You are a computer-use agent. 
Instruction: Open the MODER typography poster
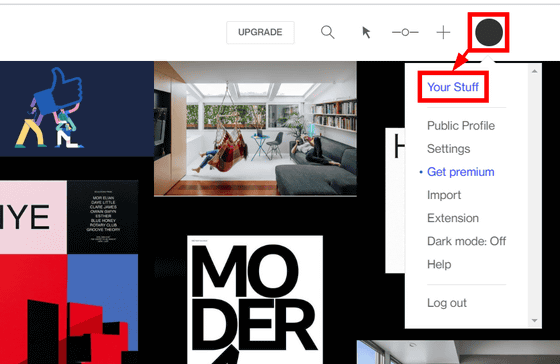pyautogui.click(x=255, y=300)
